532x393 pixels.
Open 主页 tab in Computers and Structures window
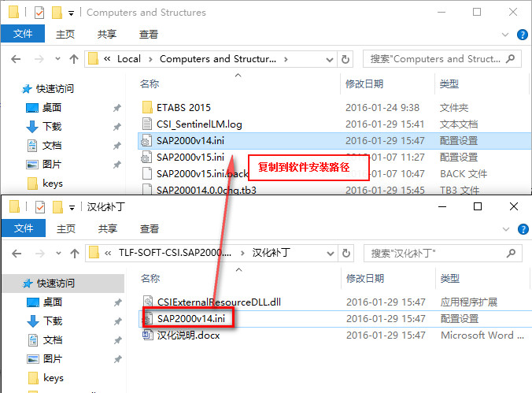point(65,34)
